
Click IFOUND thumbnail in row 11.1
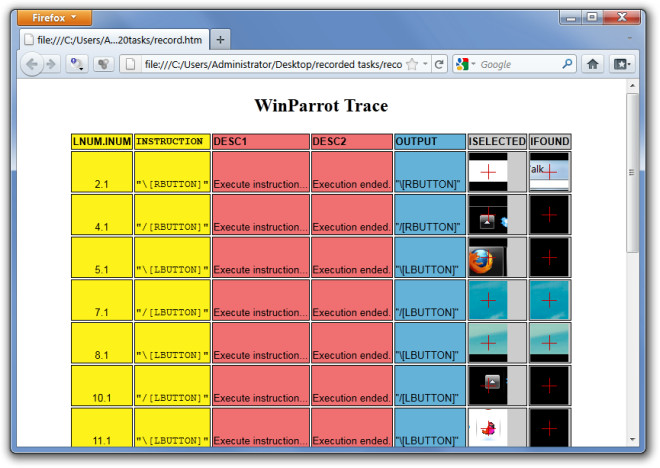549,428
